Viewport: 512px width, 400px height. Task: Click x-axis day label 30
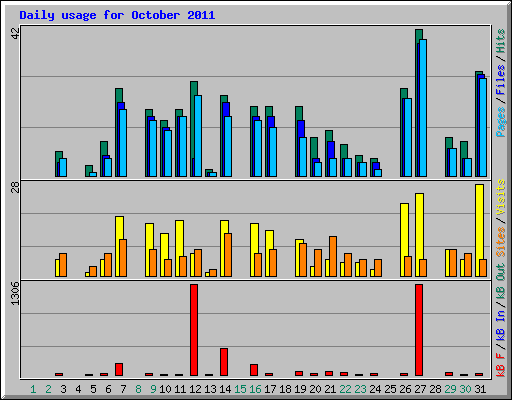[x=465, y=389]
